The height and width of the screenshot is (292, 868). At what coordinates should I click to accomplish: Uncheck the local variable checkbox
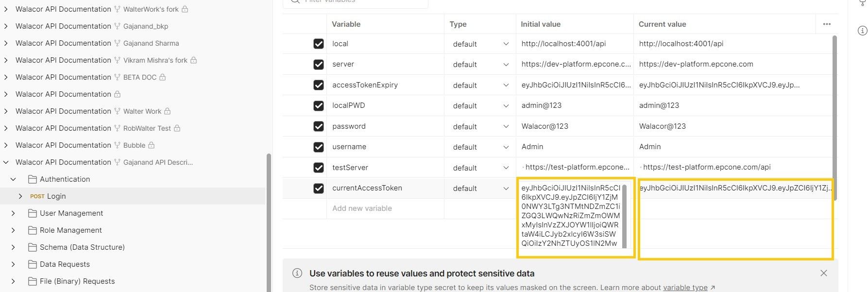tap(318, 43)
